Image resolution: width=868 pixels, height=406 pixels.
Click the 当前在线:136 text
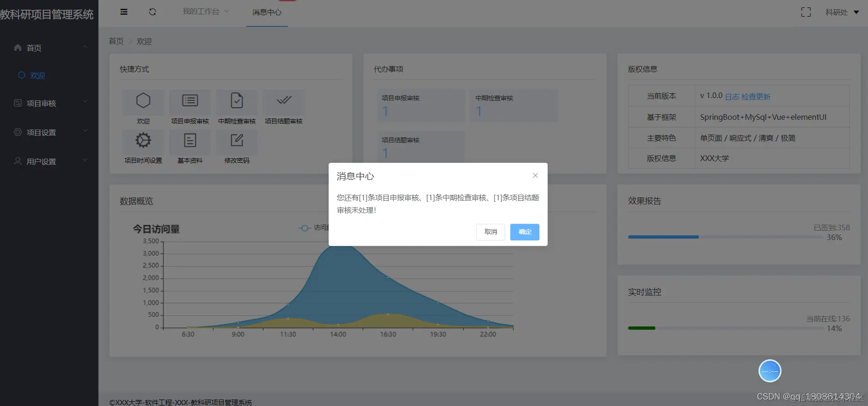point(828,319)
